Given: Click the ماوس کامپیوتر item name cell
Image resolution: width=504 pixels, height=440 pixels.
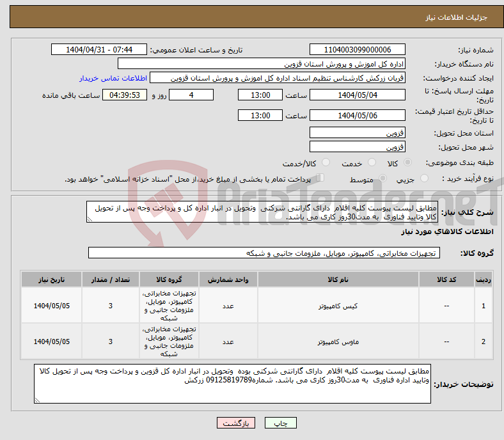Looking at the screenshot, I should (x=338, y=342).
